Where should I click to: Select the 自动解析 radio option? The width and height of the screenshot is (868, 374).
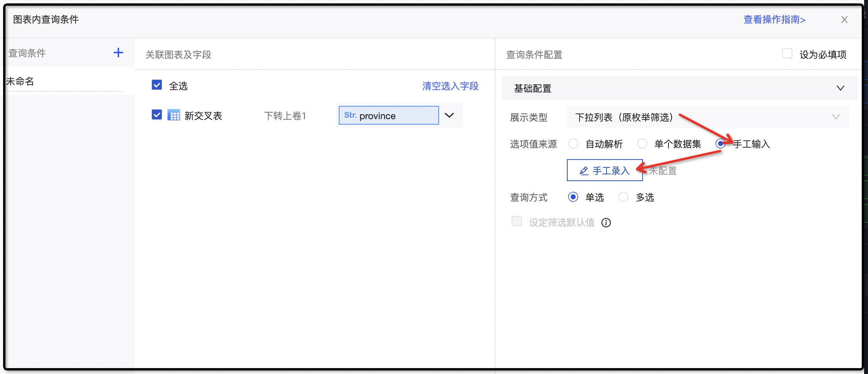573,144
